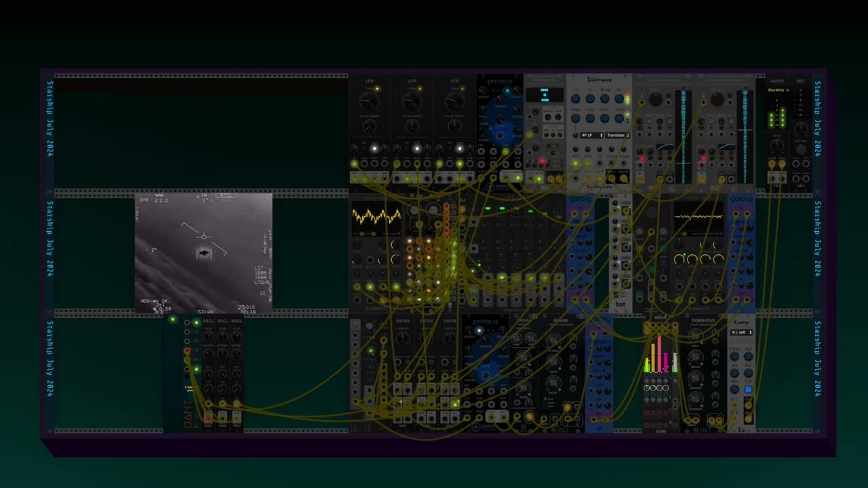Click the lit light on lower proteus module
Screen dimensions: 868x488
[x=480, y=331]
